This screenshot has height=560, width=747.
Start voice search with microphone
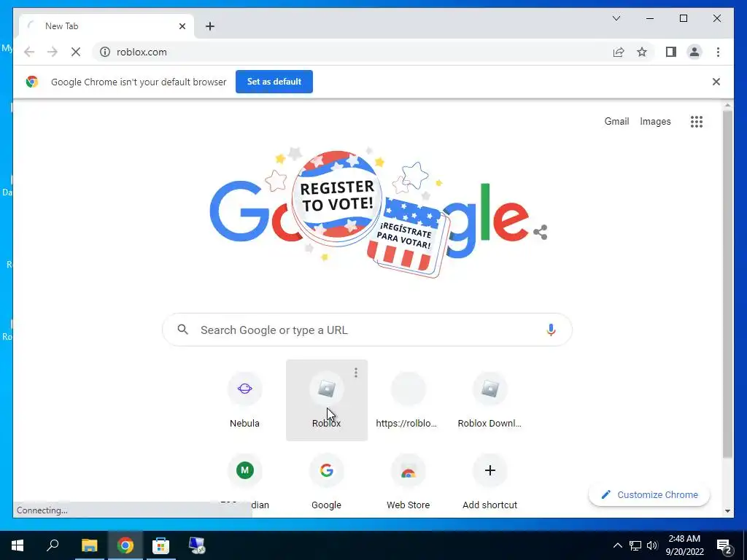551,330
